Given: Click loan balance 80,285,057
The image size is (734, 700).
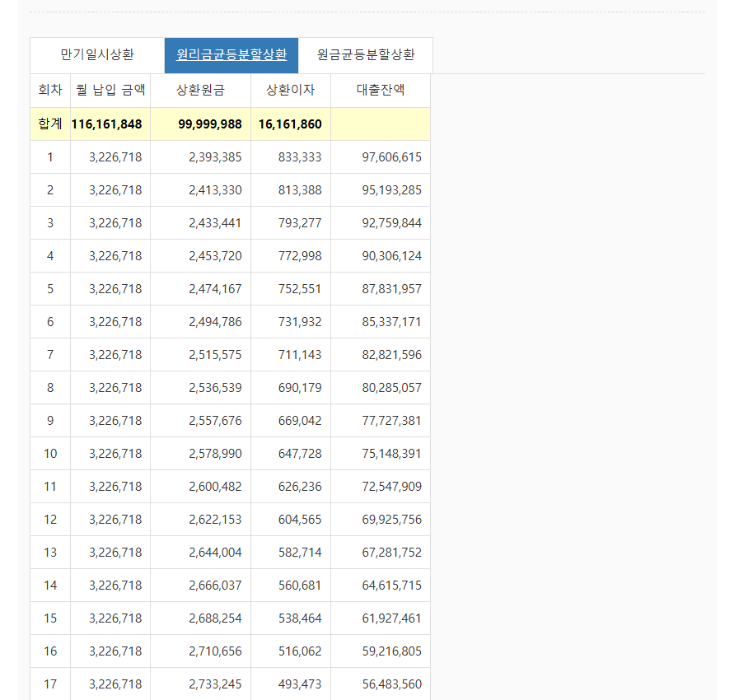Looking at the screenshot, I should click(392, 388).
